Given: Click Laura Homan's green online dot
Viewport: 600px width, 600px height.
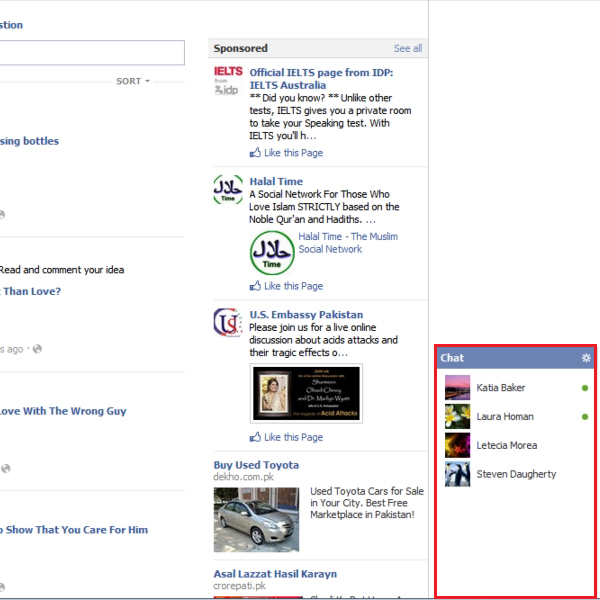Looking at the screenshot, I should pos(585,417).
